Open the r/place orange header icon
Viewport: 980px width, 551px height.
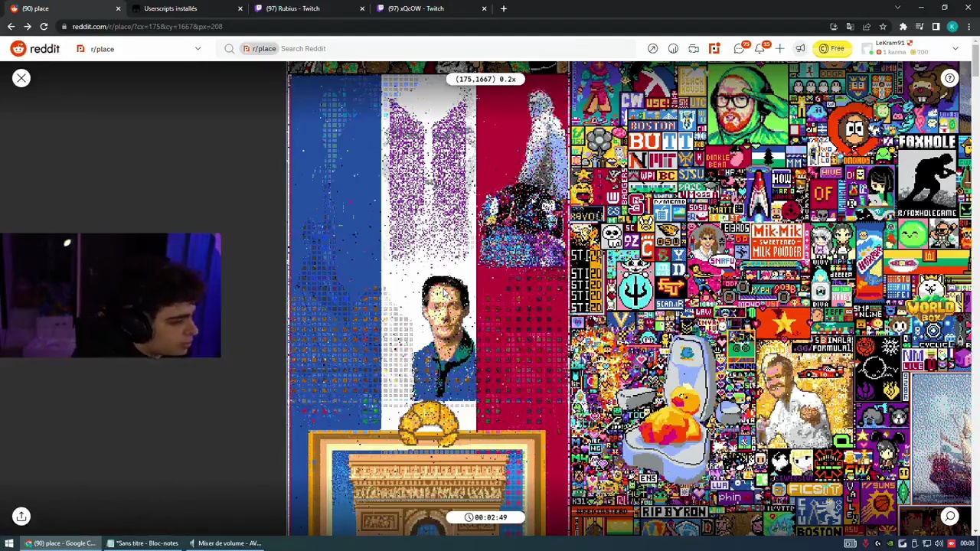tap(714, 49)
